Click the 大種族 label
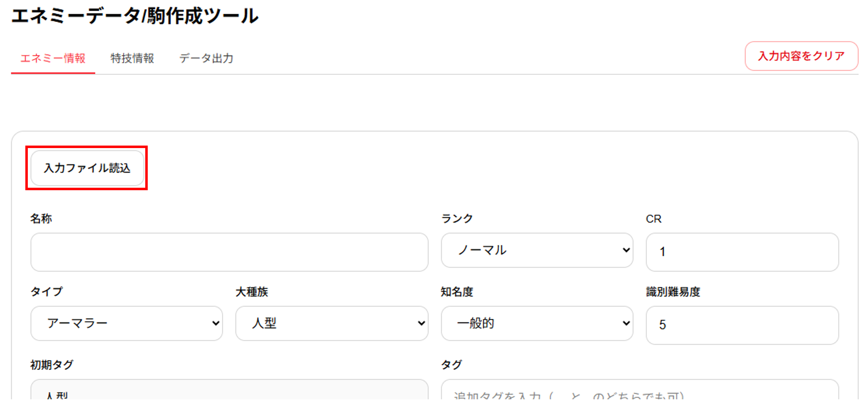Screen dimensions: 868x401 tap(252, 292)
